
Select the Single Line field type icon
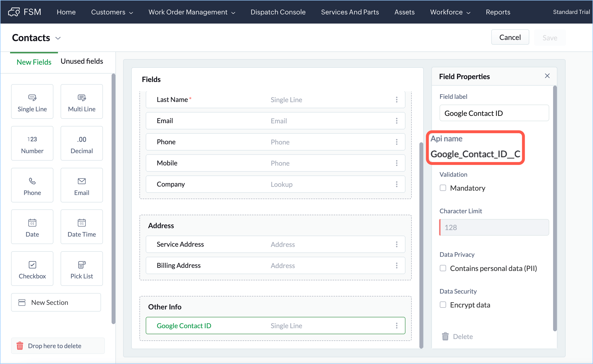(x=32, y=98)
